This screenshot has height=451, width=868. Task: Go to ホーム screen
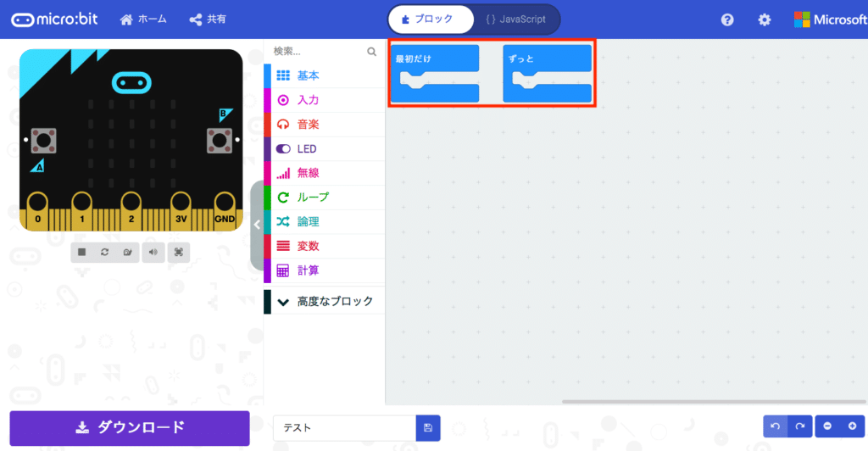[143, 19]
